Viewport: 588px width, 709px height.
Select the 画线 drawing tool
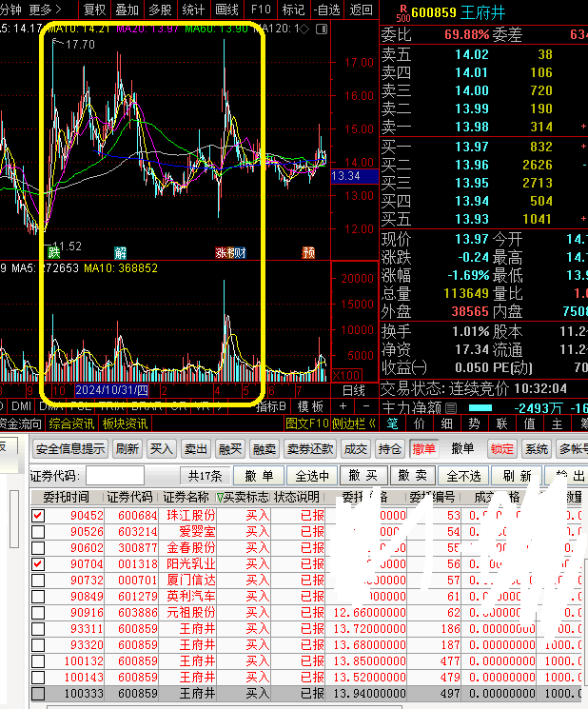[x=226, y=10]
